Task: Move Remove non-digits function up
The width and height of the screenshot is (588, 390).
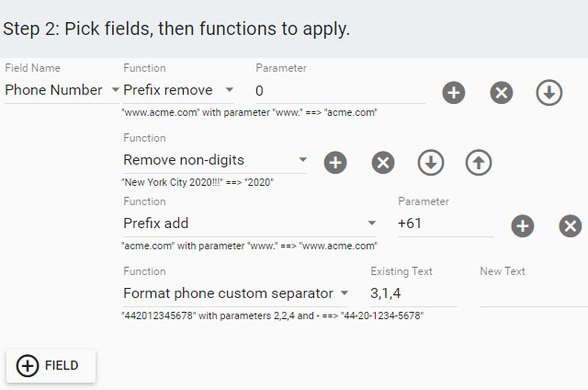Action: (479, 163)
